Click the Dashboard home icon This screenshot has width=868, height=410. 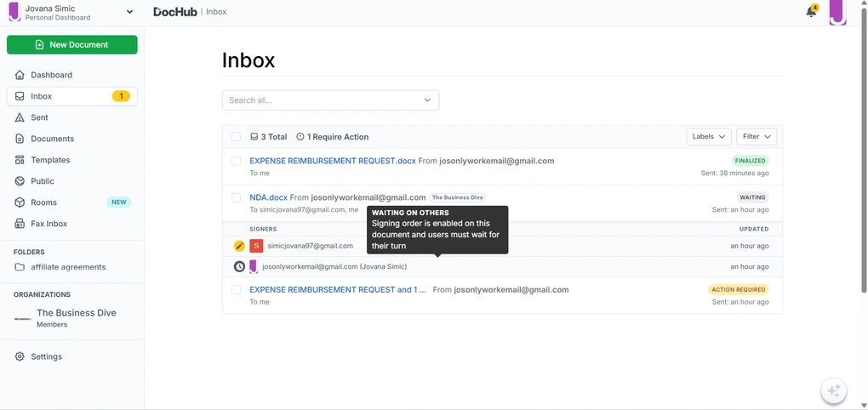click(x=20, y=75)
